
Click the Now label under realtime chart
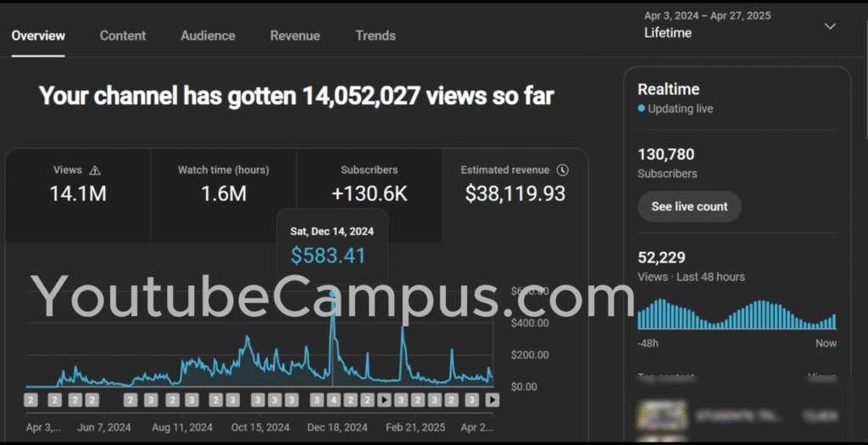click(826, 343)
